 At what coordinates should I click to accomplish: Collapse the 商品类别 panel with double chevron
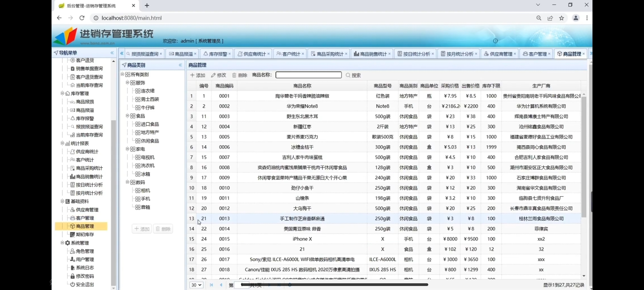tap(180, 65)
